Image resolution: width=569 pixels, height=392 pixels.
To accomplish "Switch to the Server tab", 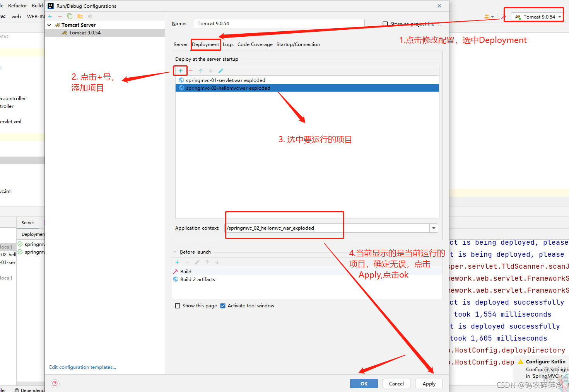I will [x=181, y=44].
